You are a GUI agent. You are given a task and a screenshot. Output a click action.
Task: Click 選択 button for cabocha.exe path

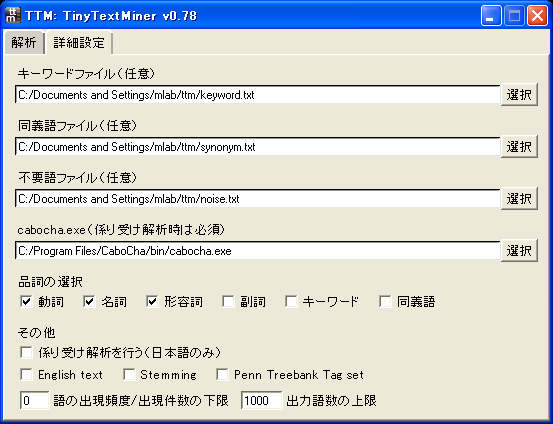[x=519, y=250]
